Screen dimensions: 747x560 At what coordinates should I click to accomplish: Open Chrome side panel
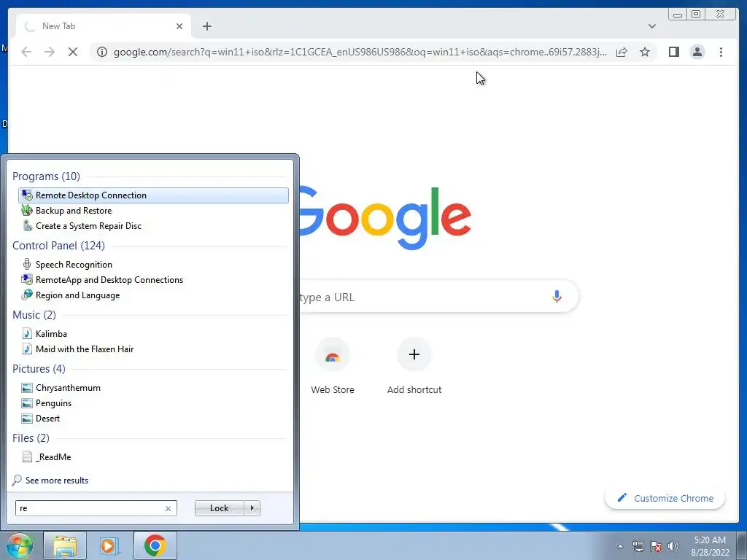pyautogui.click(x=673, y=52)
